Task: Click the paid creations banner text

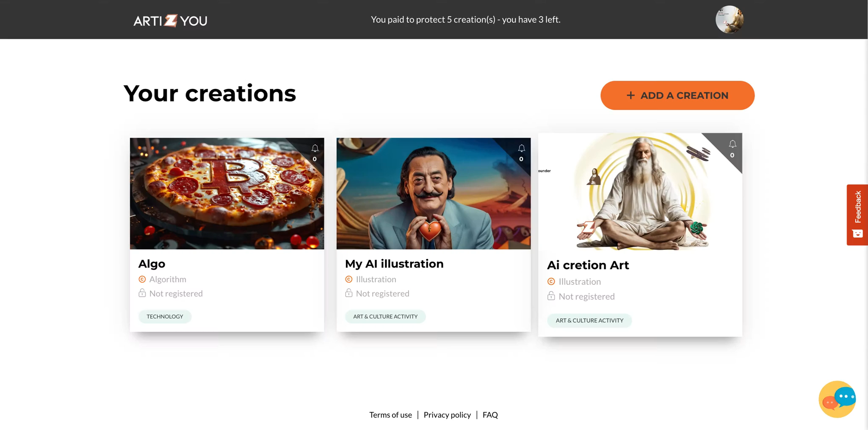Action: [466, 19]
